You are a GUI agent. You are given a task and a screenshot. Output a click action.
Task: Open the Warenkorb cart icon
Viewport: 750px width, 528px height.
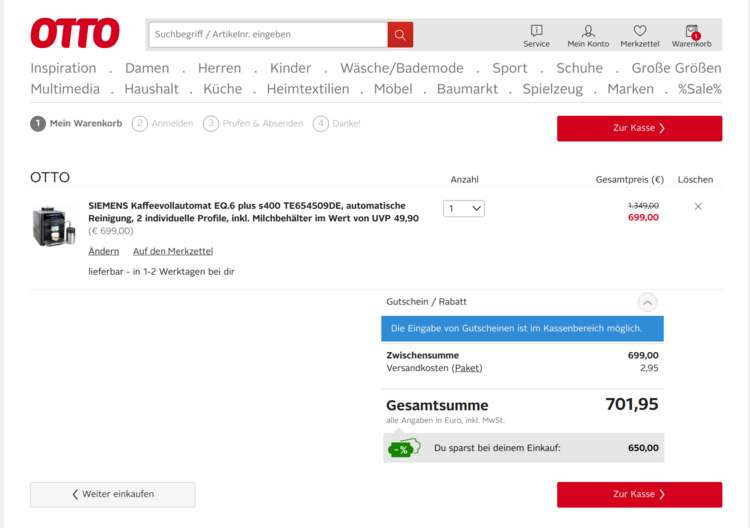[x=691, y=36]
